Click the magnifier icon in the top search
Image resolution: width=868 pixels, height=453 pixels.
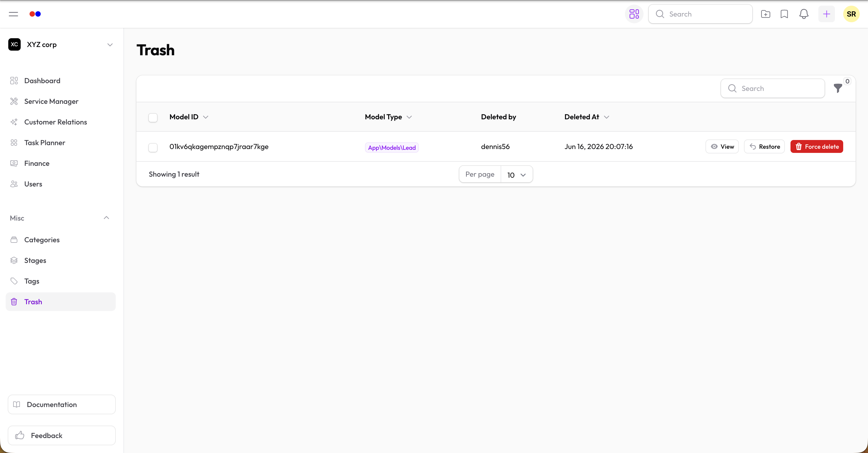660,14
